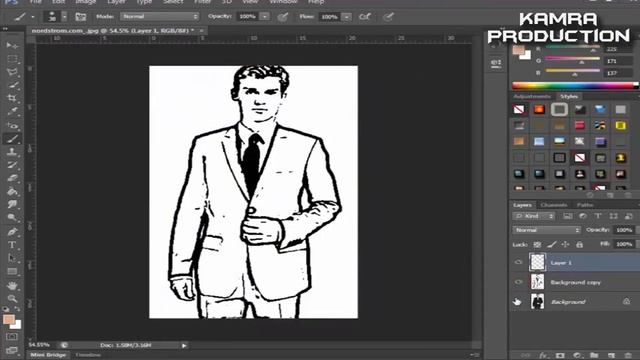640x360 pixels.
Task: Open the Mini Bridge tab
Action: (48, 355)
